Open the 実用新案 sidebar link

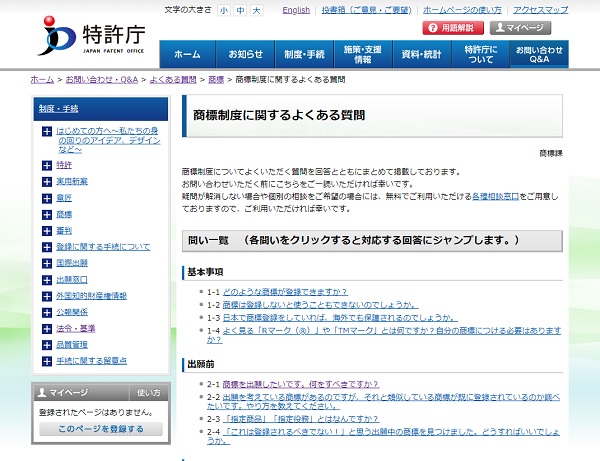72,181
